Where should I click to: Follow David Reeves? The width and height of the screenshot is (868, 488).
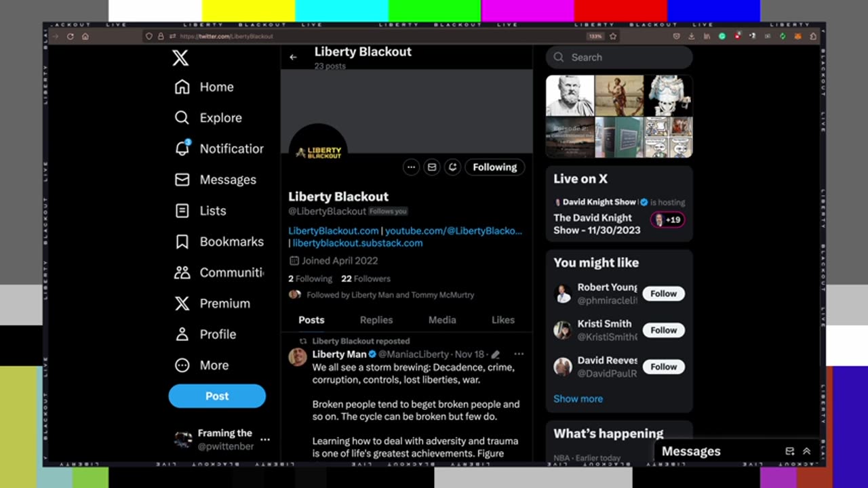[663, 367]
